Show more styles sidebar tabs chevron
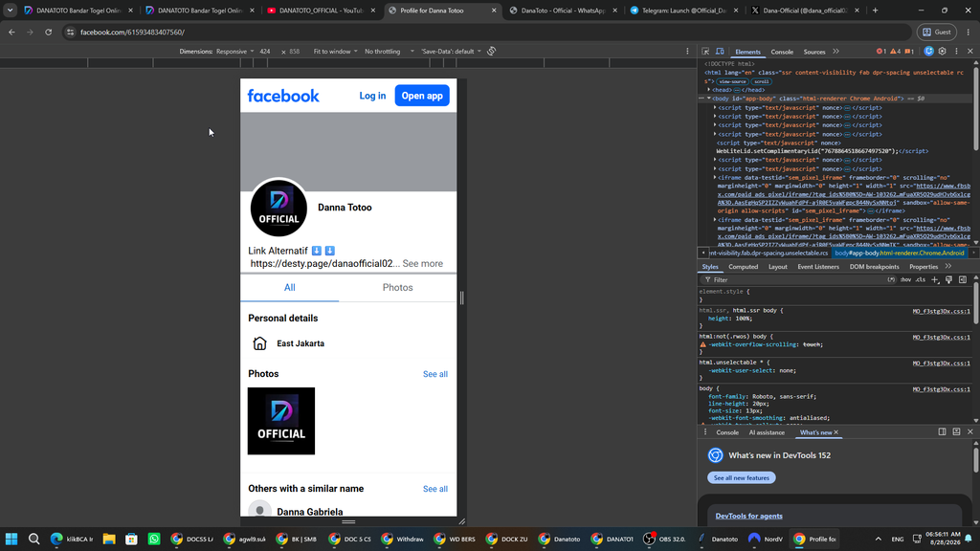The height and width of the screenshot is (551, 980). [x=948, y=267]
